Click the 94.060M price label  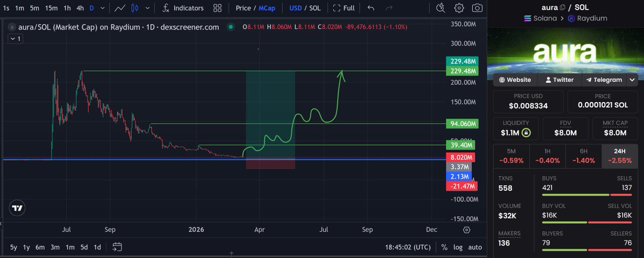tap(462, 124)
